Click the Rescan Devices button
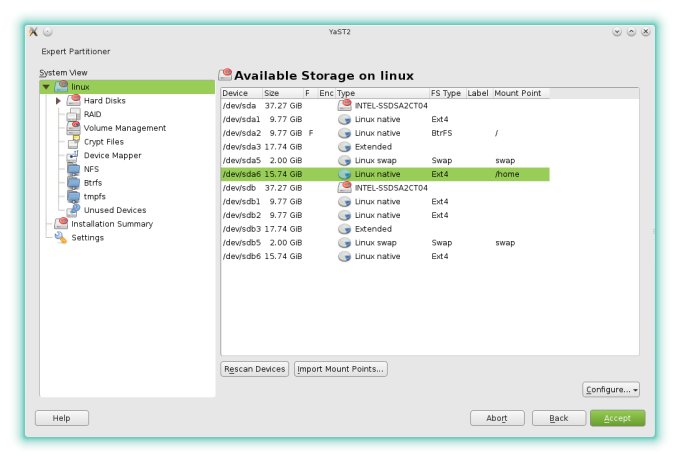680x462 pixels. 255,369
